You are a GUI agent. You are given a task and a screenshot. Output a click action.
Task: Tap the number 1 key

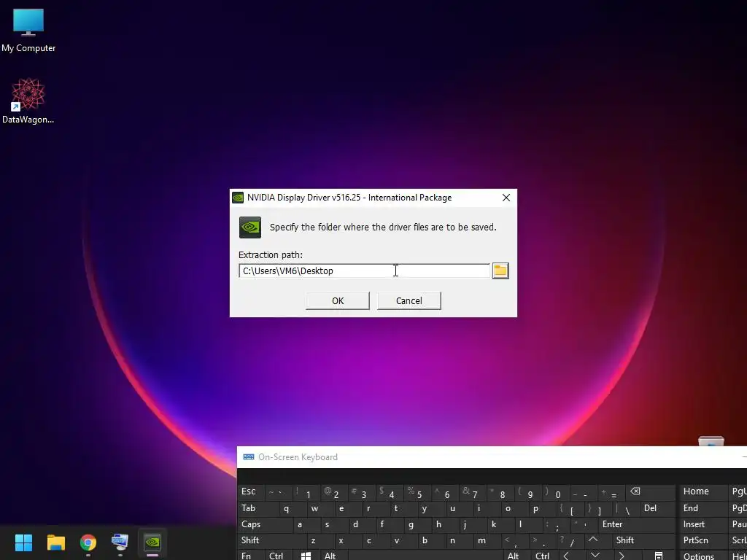coord(306,492)
